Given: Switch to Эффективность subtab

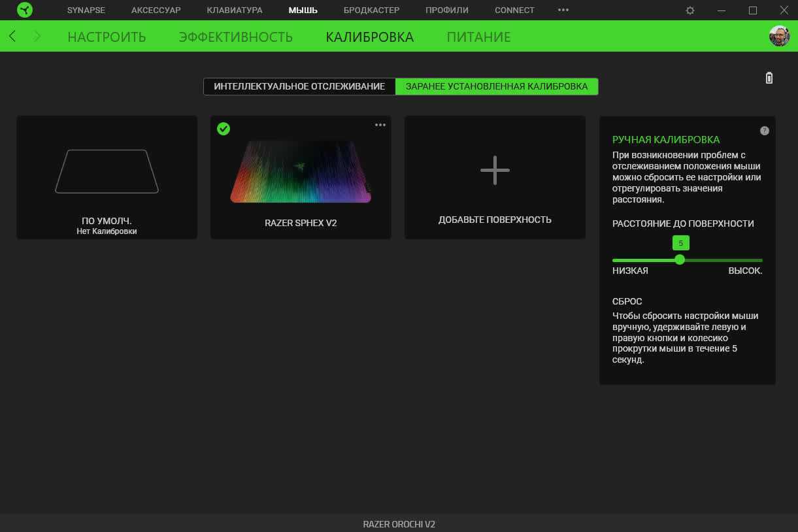Looking at the screenshot, I should [235, 37].
